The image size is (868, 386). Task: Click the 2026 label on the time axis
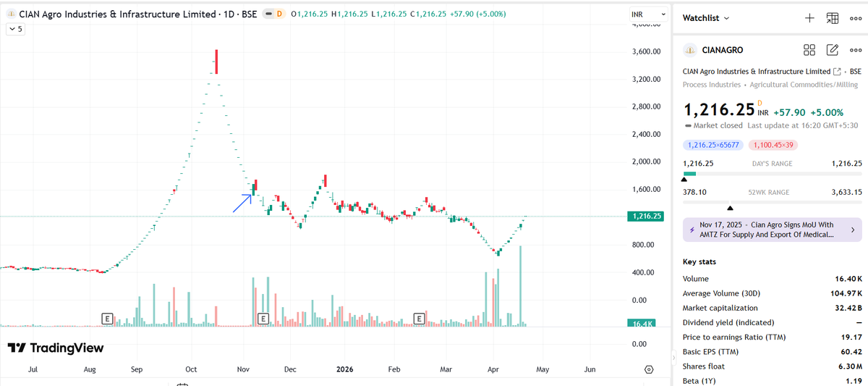pos(345,369)
